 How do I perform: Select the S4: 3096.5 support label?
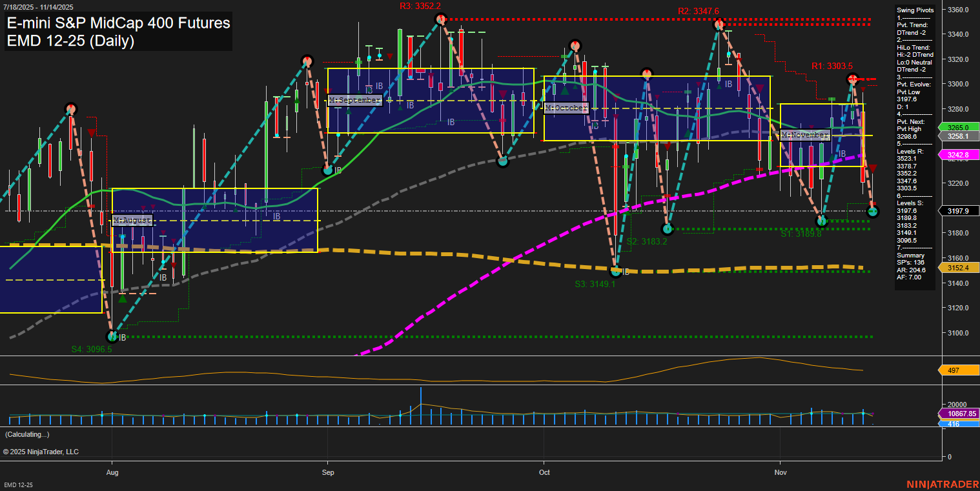click(92, 349)
